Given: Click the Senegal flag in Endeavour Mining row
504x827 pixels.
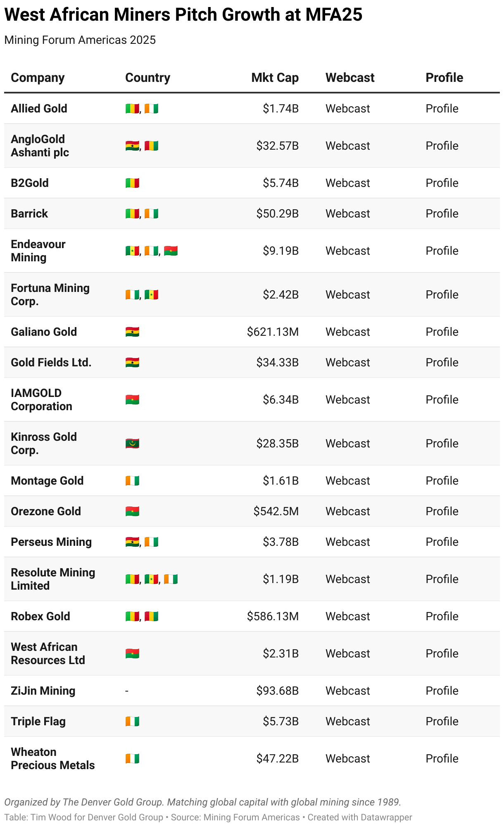Looking at the screenshot, I should pyautogui.click(x=132, y=251).
